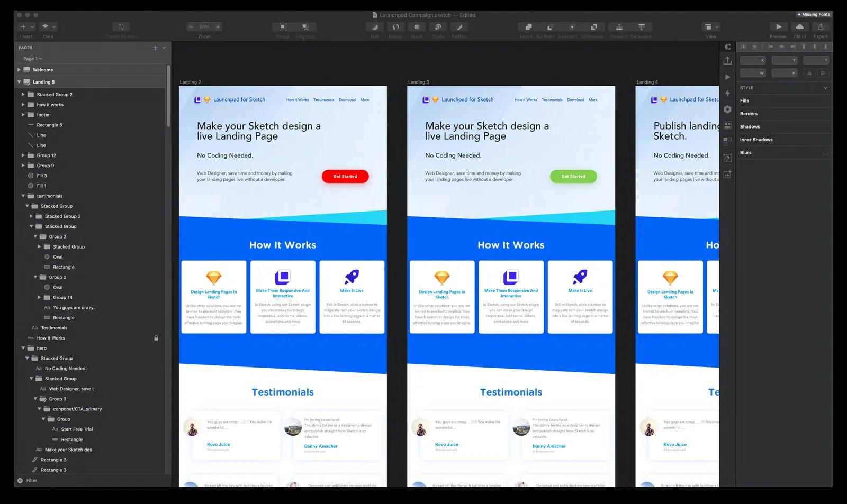This screenshot has width=847, height=504.
Task: Select the Landing 4 artboard title
Action: (647, 82)
